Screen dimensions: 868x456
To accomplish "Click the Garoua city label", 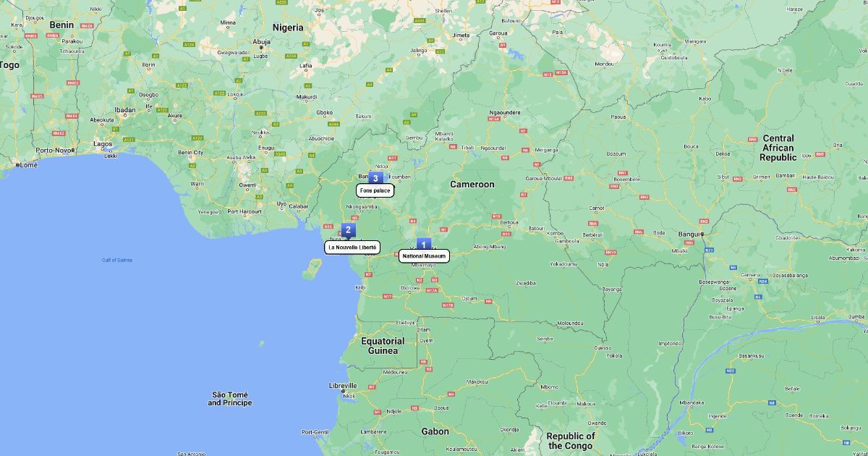I will click(498, 33).
